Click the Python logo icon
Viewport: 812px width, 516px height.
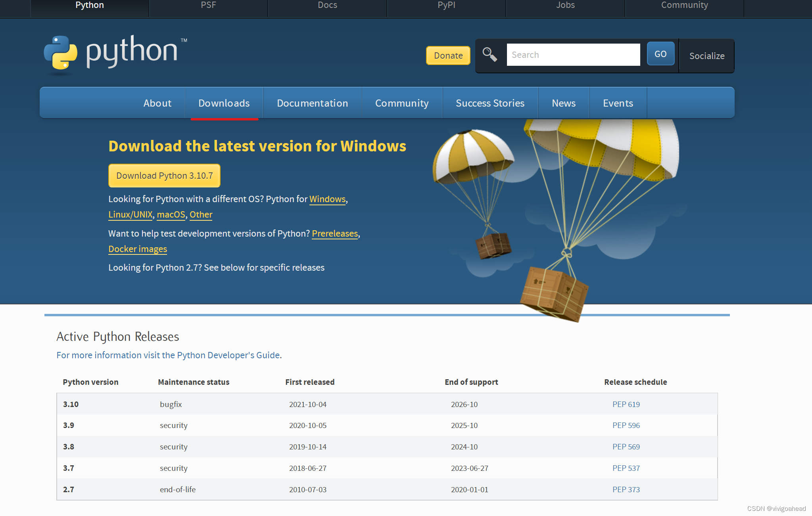coord(61,53)
